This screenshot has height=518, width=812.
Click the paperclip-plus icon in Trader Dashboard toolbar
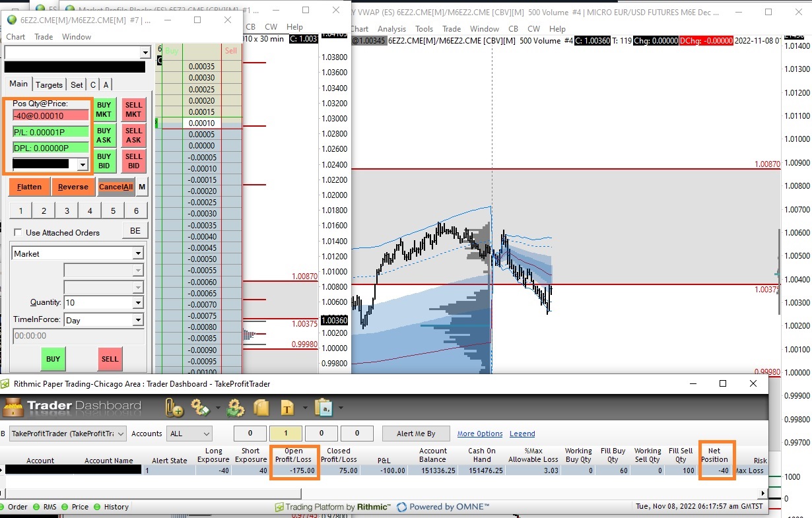pyautogui.click(x=174, y=408)
